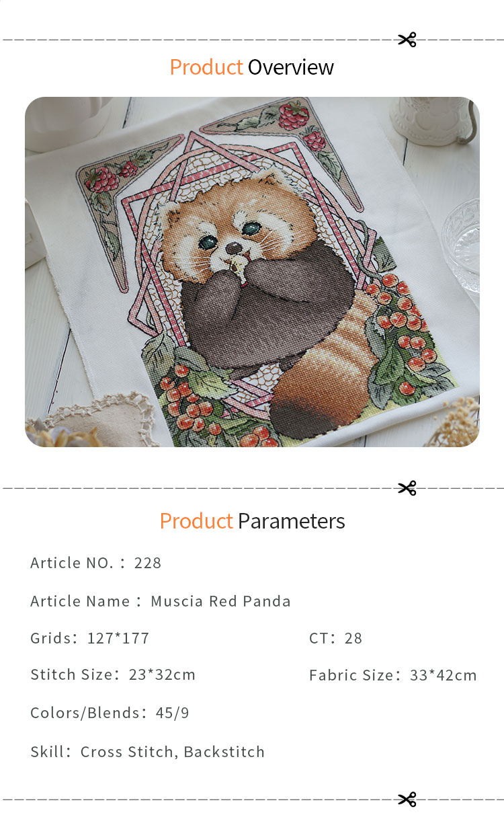Click the Product Parameters heading
Screen dimensions: 504x819
(x=252, y=521)
